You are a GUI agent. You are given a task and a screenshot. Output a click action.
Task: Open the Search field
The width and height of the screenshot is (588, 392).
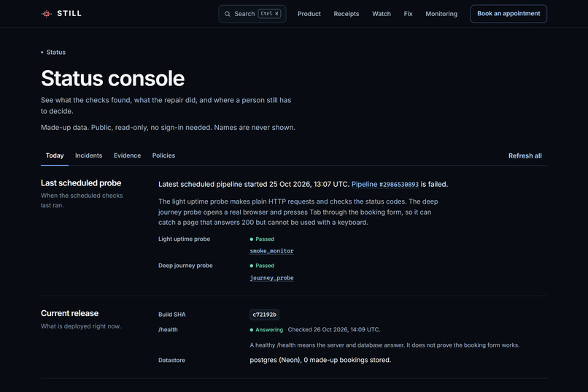point(252,14)
